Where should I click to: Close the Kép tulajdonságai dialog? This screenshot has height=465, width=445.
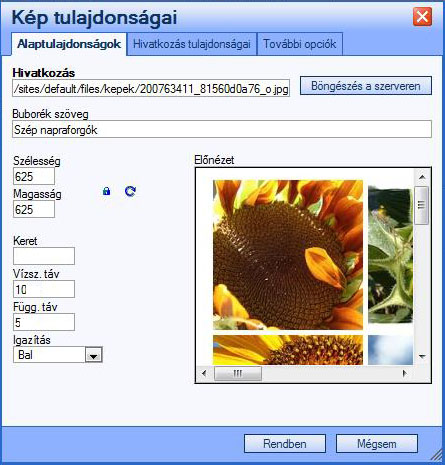(x=422, y=17)
